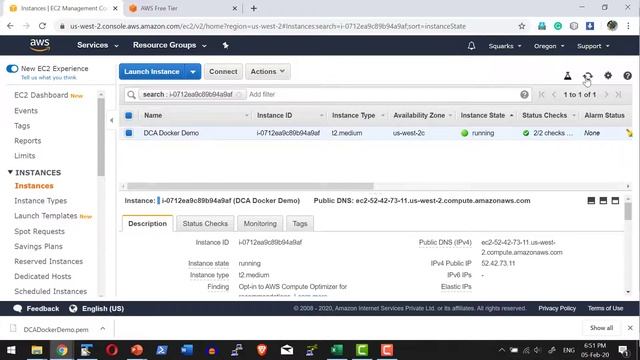
Task: Switch to the Tags tab
Action: [300, 224]
